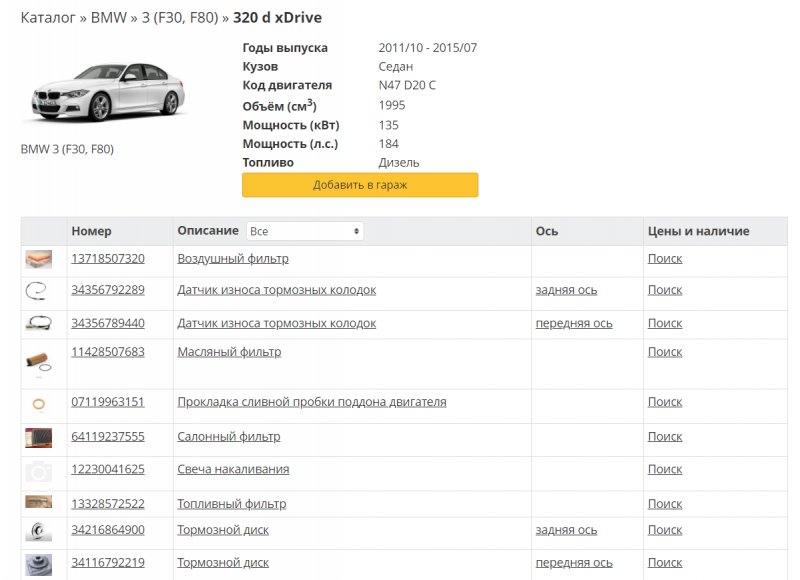Open part number 07119963151
Screen dimensions: 800x580
coord(108,402)
